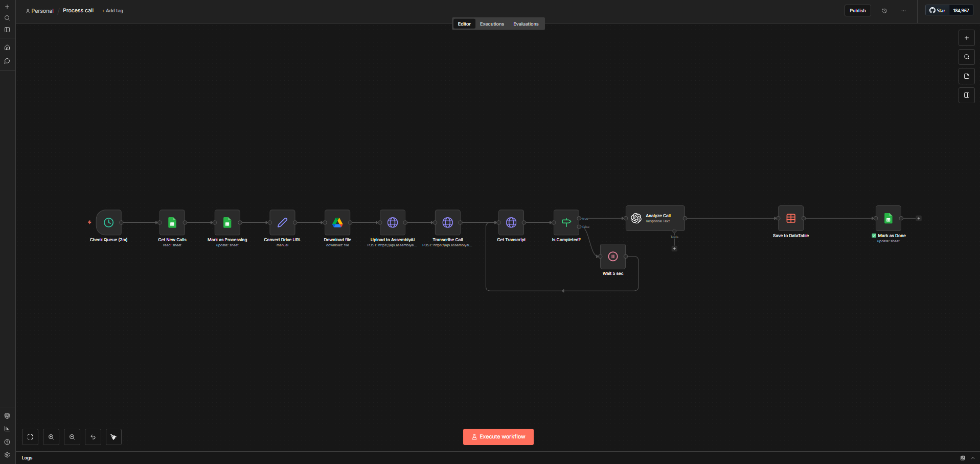
Task: Click the 184,967 star count
Action: [x=961, y=11]
